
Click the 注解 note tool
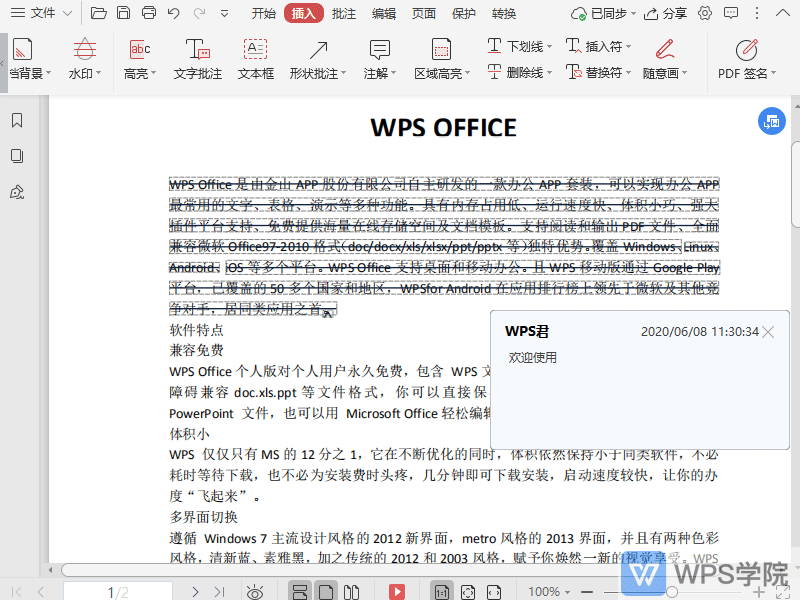click(x=380, y=59)
